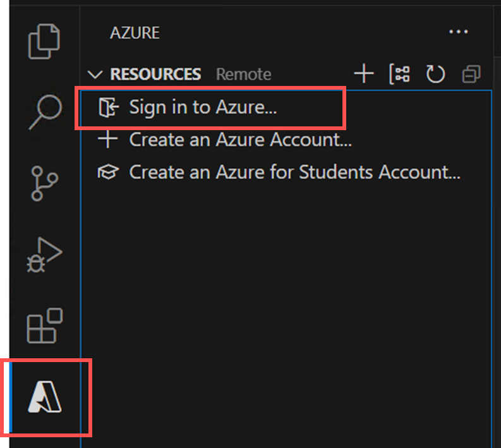The image size is (501, 448).
Task: Open the AZURE panel's More Actions ellipsis
Action: [458, 32]
